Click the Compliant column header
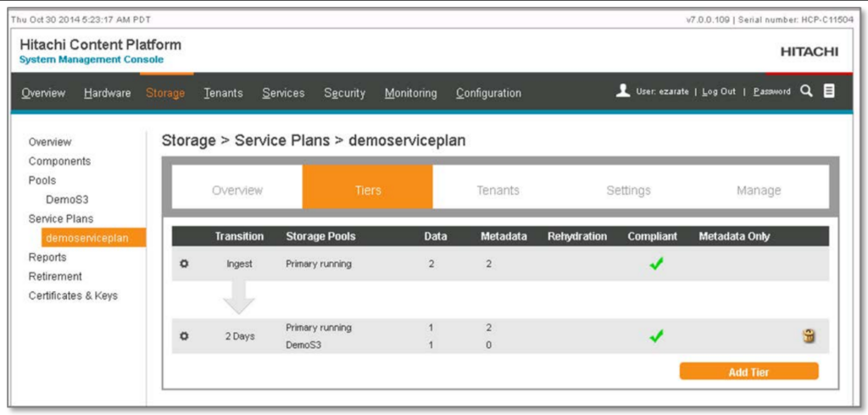 tap(652, 236)
